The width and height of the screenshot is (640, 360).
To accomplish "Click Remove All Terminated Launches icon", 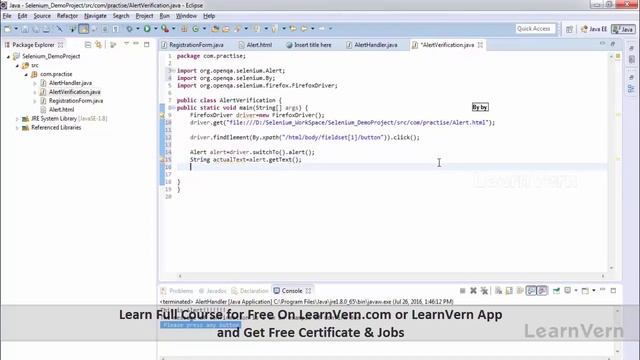I will point(484,291).
